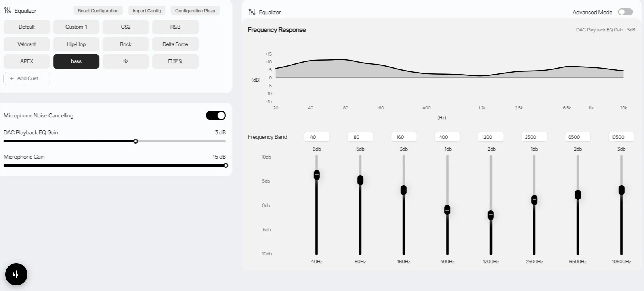
Task: Switch to the APEX preset
Action: pyautogui.click(x=27, y=61)
